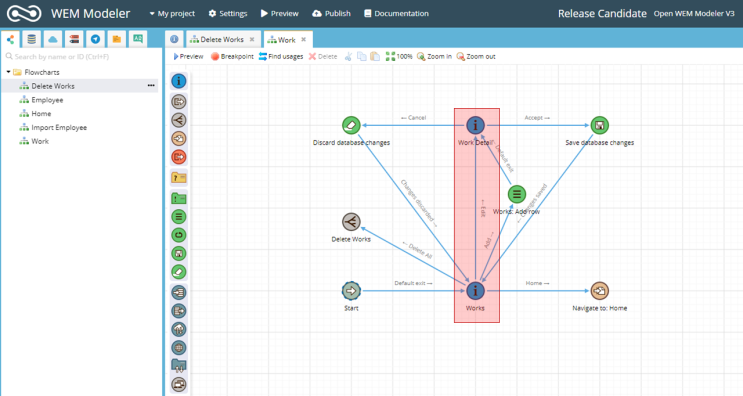Click the Preview toolbar button
The image size is (743, 396).
coord(188,56)
